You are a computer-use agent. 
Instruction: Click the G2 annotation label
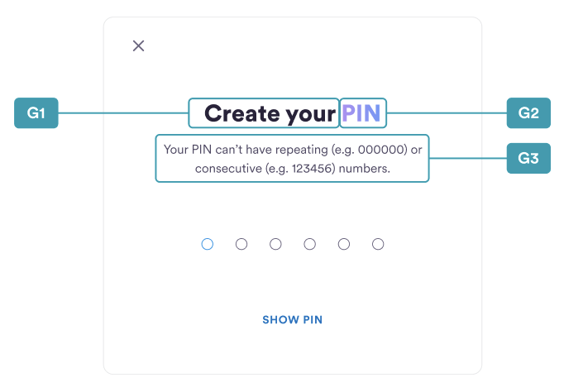[x=528, y=113]
